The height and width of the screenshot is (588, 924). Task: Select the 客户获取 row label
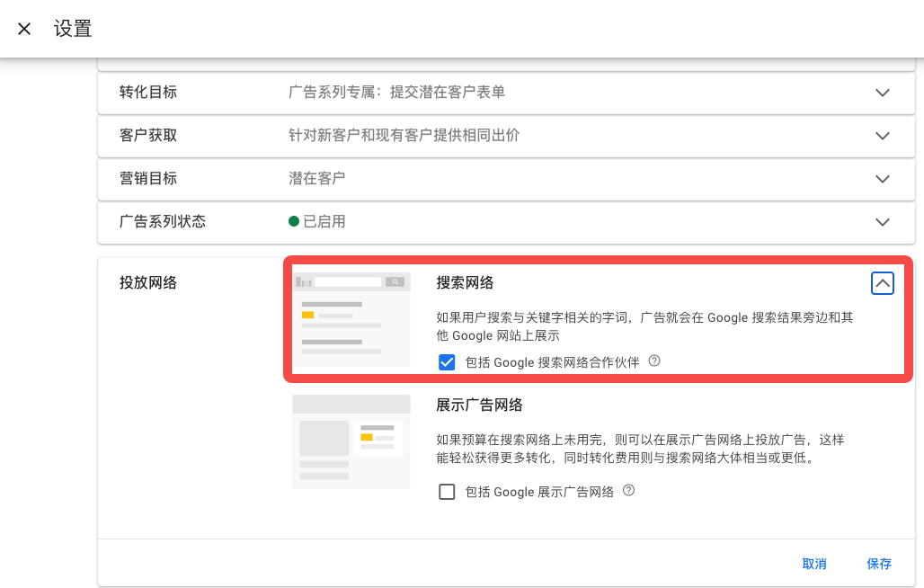(148, 135)
